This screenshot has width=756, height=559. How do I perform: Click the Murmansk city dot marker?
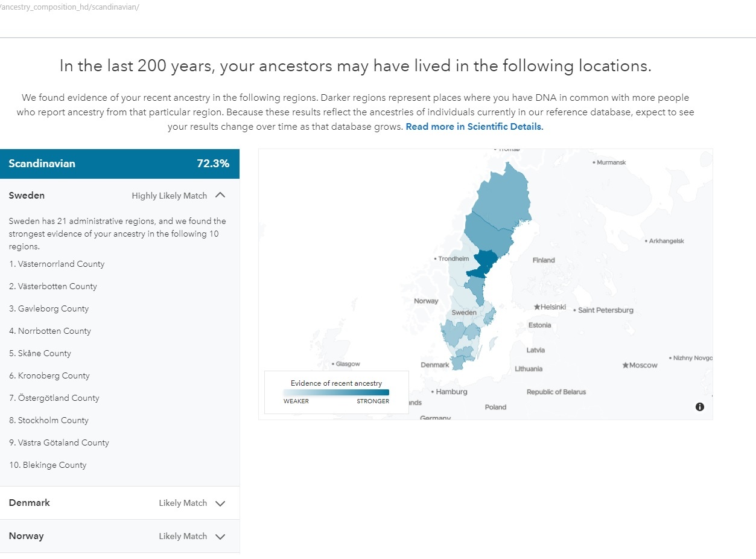594,162
